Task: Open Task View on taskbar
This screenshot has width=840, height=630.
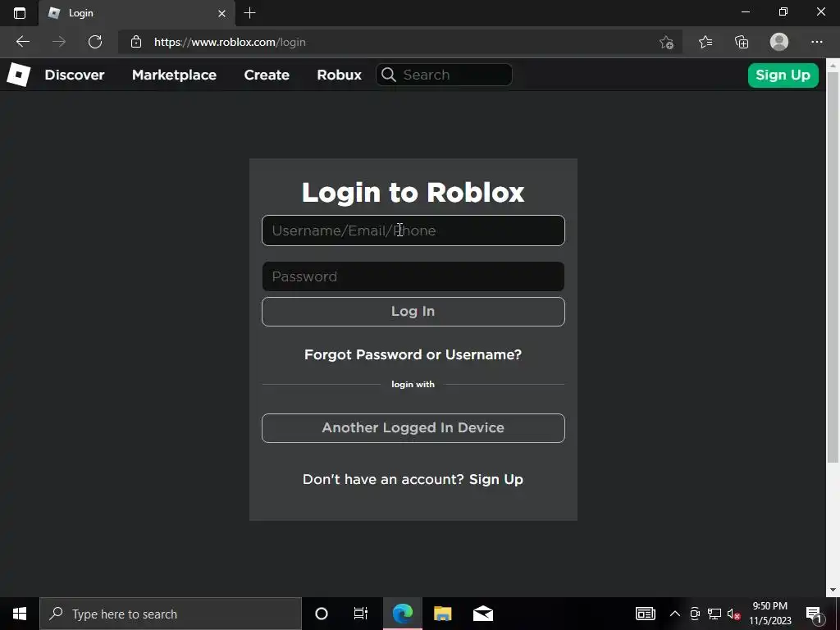Action: tap(361, 614)
